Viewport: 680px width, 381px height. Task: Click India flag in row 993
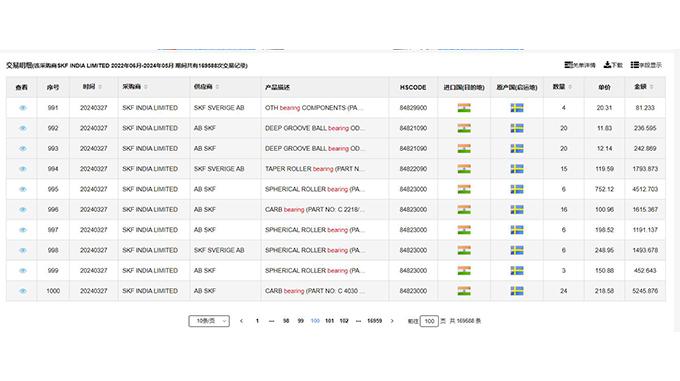tap(464, 149)
